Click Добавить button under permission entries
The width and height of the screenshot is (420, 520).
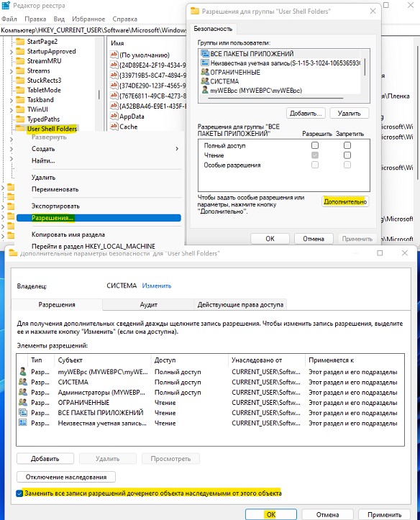(45, 459)
